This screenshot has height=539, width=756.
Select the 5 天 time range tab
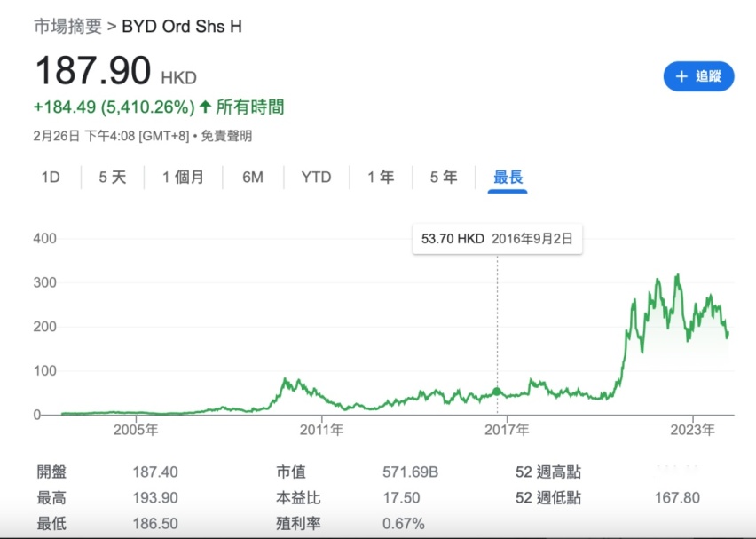(113, 177)
